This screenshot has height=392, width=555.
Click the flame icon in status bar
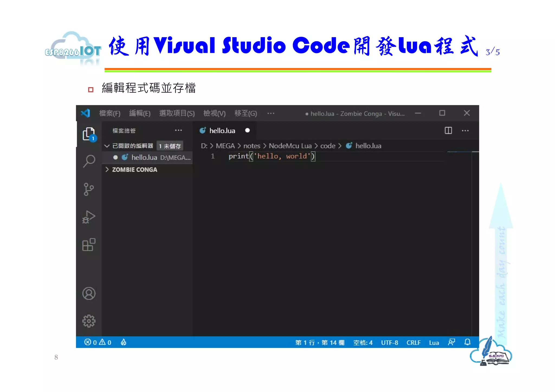124,342
